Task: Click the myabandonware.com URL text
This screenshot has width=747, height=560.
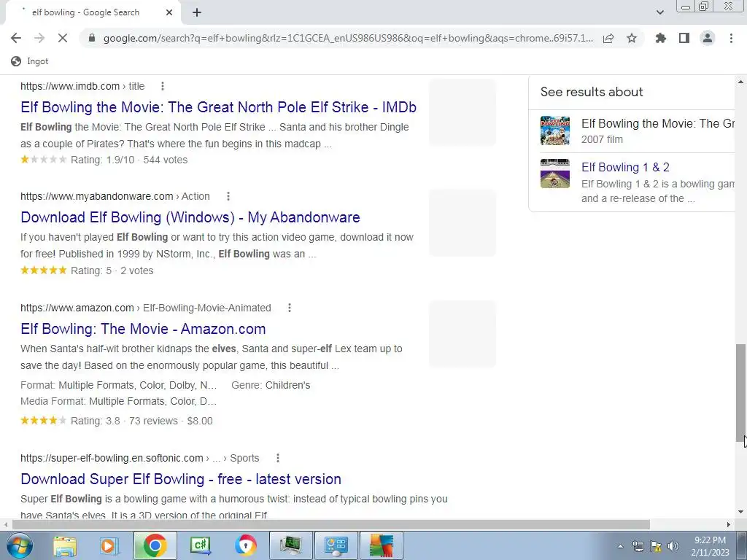Action: point(115,196)
